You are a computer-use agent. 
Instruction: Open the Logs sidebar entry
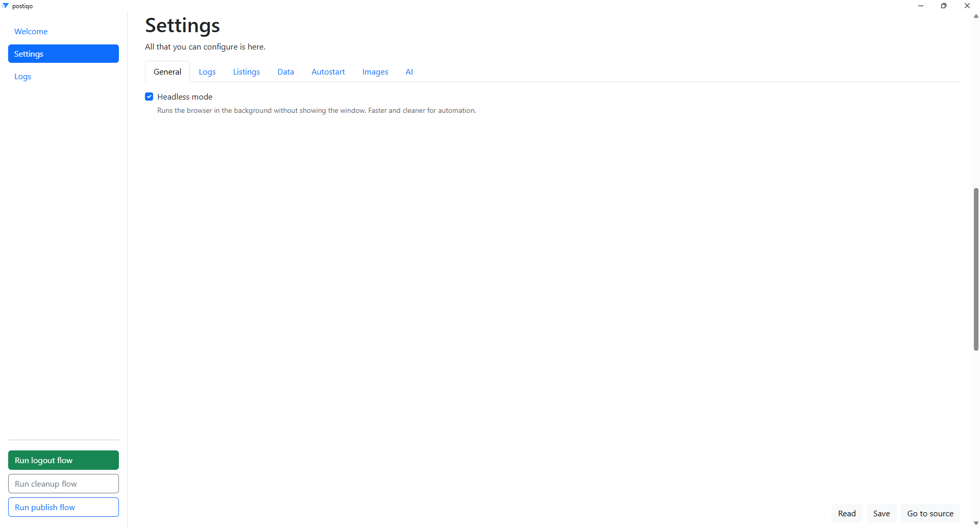click(x=22, y=76)
